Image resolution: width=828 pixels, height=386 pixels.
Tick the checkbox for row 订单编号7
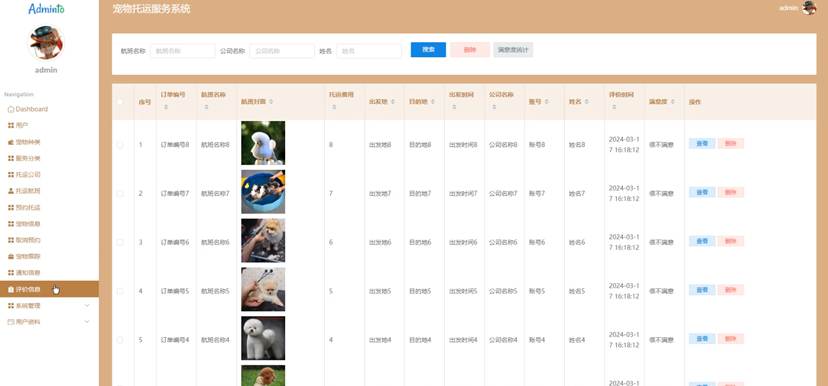(120, 194)
